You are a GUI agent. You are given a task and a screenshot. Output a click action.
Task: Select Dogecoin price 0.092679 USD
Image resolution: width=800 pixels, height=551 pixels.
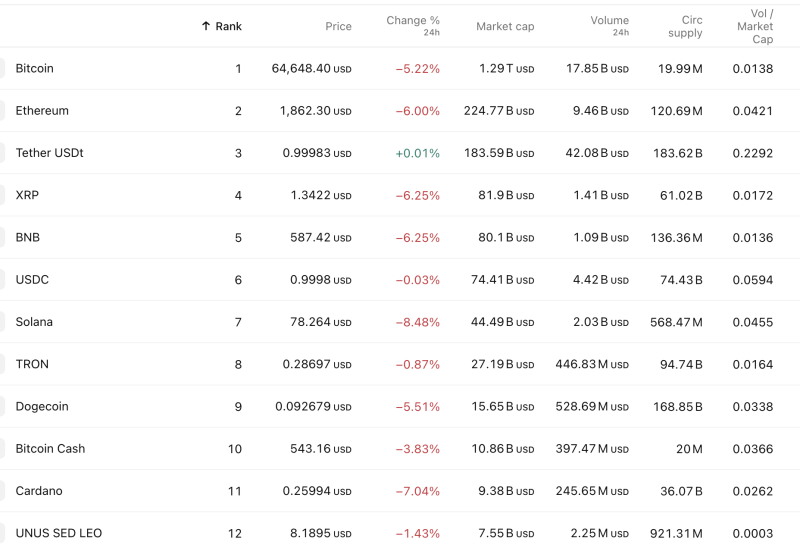[313, 407]
